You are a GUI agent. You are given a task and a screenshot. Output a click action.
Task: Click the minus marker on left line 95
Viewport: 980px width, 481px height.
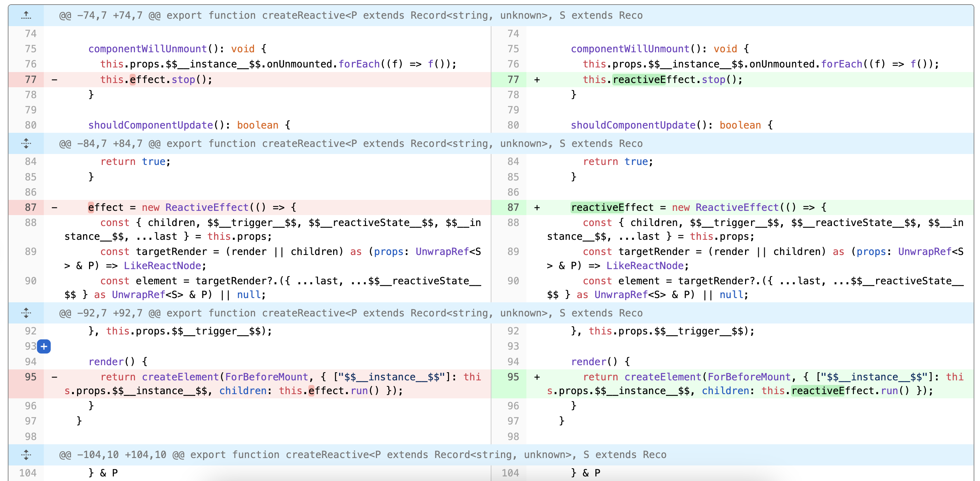click(x=54, y=377)
